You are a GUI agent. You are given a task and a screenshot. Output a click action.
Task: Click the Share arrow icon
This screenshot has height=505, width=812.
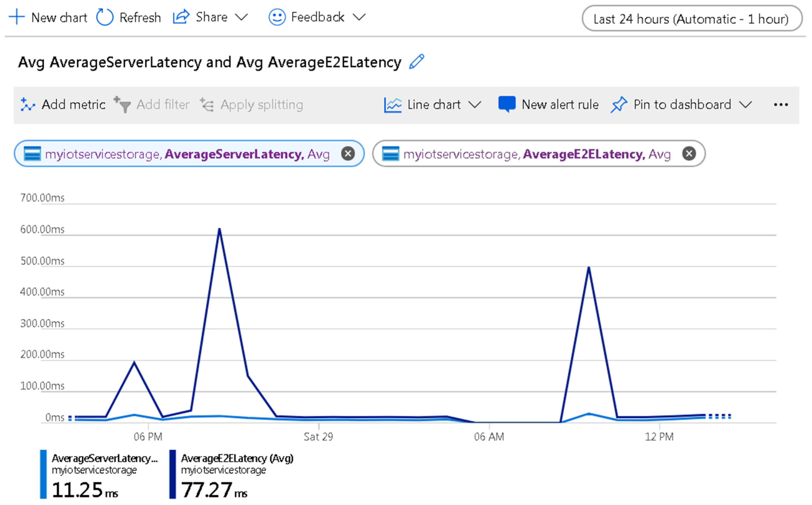(181, 17)
